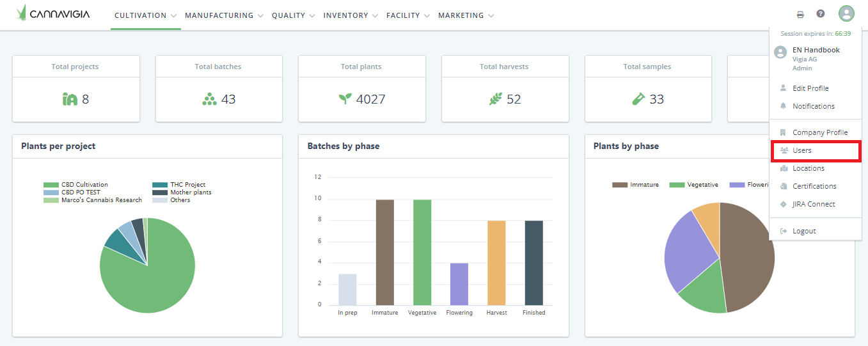Open the help question mark icon

[x=821, y=14]
